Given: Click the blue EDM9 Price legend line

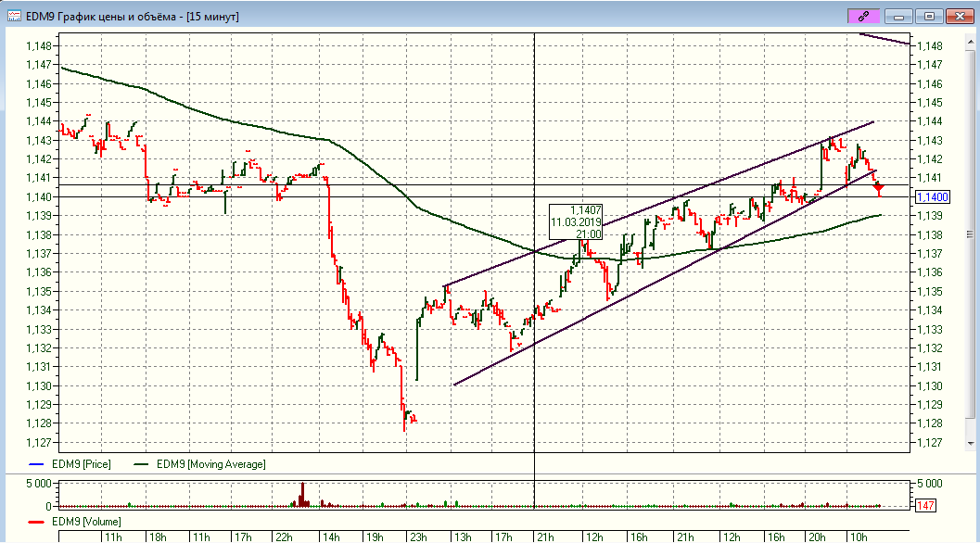Looking at the screenshot, I should [36, 464].
